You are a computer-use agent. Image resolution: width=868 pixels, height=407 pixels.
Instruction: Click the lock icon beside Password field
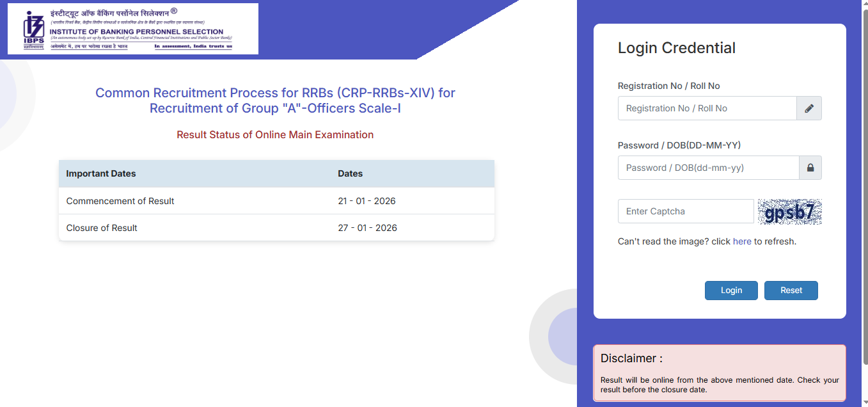[x=809, y=168]
